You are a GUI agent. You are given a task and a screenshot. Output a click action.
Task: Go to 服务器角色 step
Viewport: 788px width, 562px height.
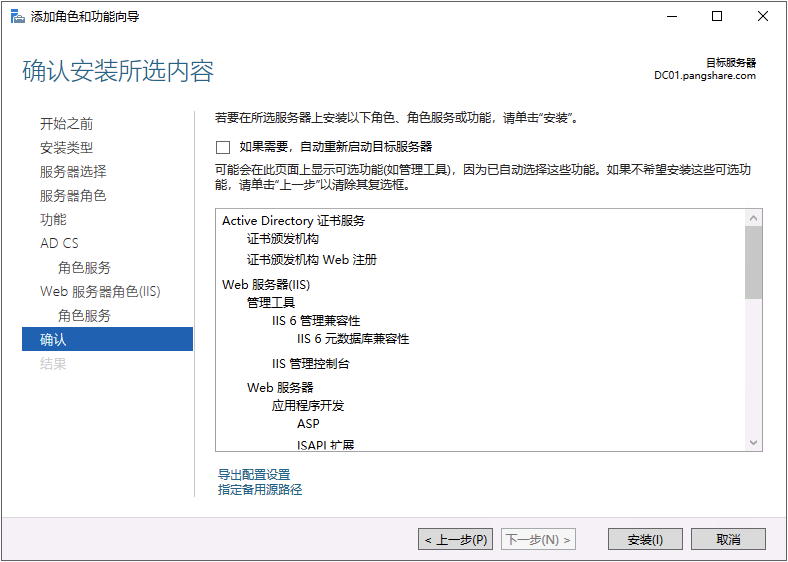pyautogui.click(x=73, y=196)
